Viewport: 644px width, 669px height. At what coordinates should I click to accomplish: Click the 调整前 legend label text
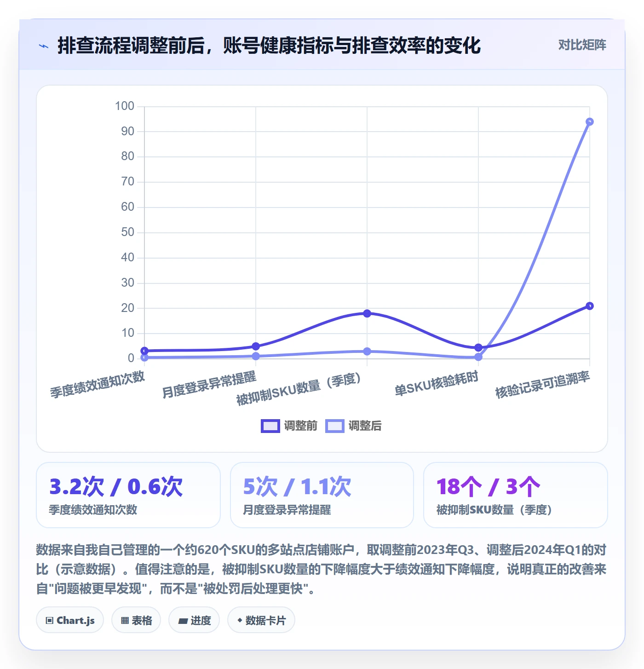(300, 426)
